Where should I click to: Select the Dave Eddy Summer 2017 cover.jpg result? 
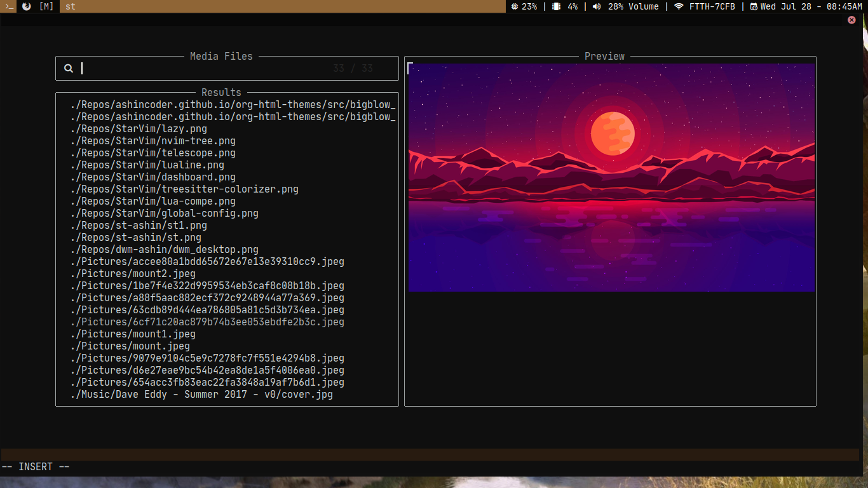click(x=201, y=394)
